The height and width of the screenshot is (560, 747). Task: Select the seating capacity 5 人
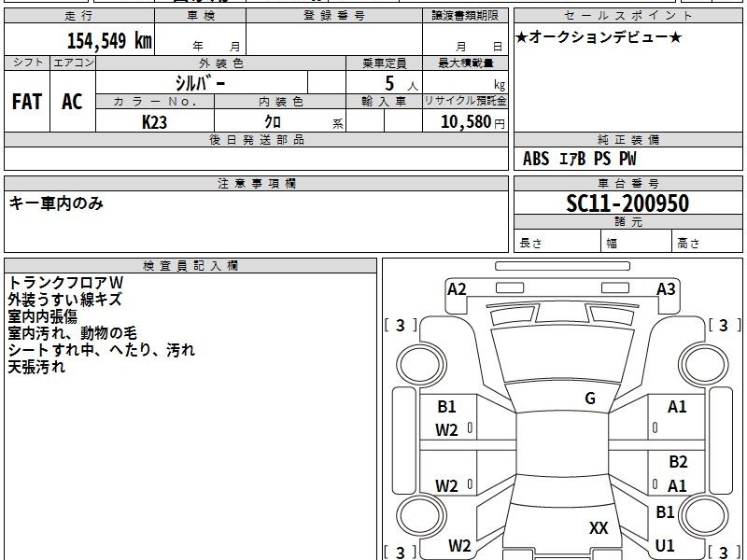coord(401,84)
